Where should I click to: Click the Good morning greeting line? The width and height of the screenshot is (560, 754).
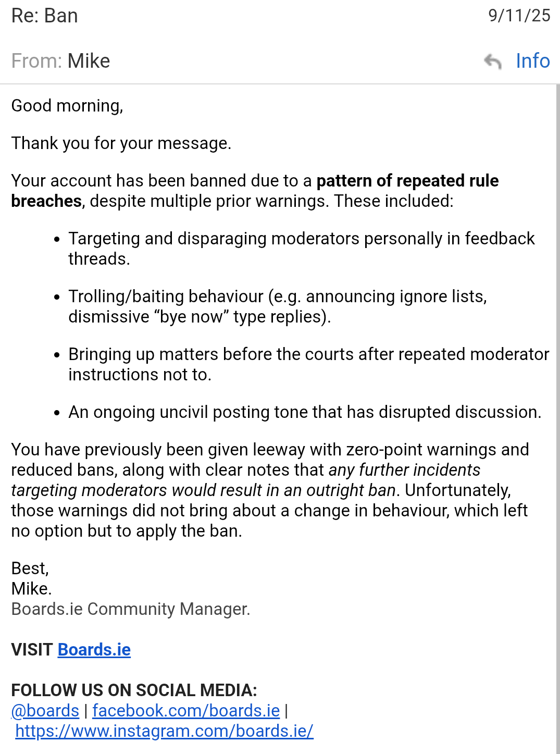pyautogui.click(x=67, y=106)
